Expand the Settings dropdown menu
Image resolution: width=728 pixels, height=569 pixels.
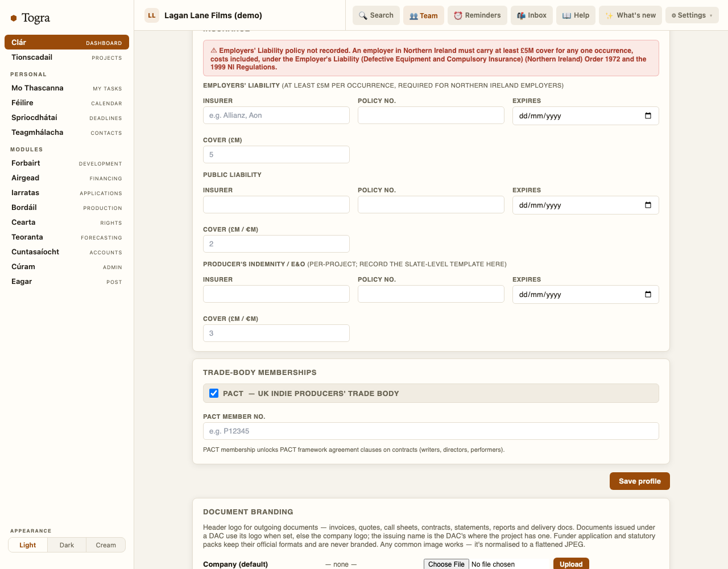(692, 15)
